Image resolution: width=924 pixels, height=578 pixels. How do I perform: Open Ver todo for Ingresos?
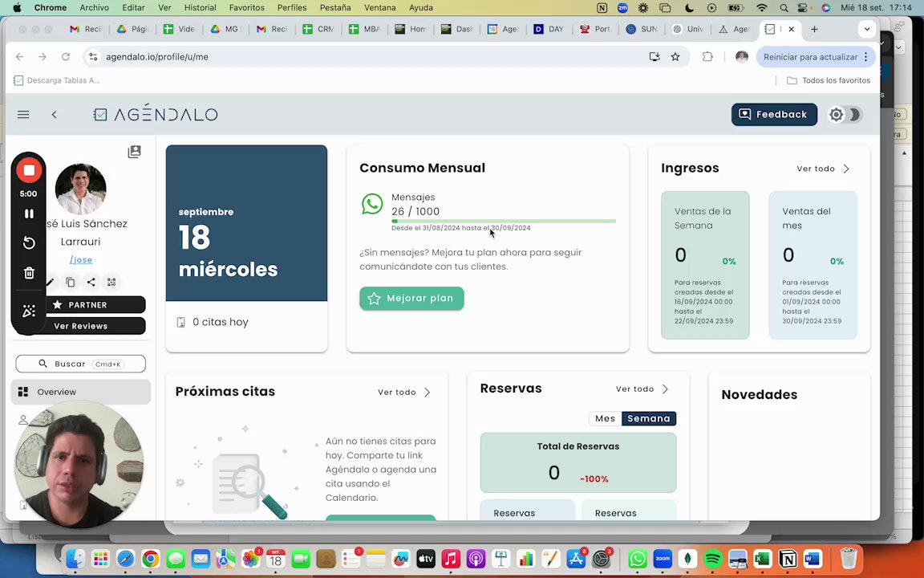click(x=823, y=169)
